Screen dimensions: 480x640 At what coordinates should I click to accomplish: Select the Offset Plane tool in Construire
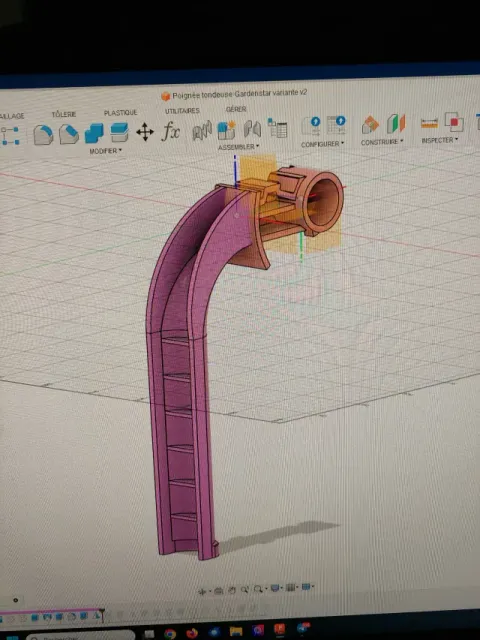coord(370,124)
